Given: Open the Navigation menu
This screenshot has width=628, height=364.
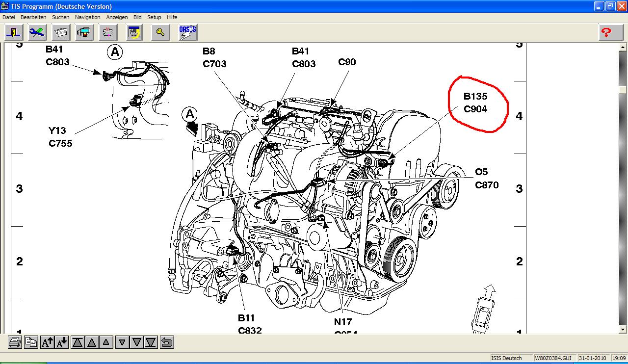Looking at the screenshot, I should 87,17.
